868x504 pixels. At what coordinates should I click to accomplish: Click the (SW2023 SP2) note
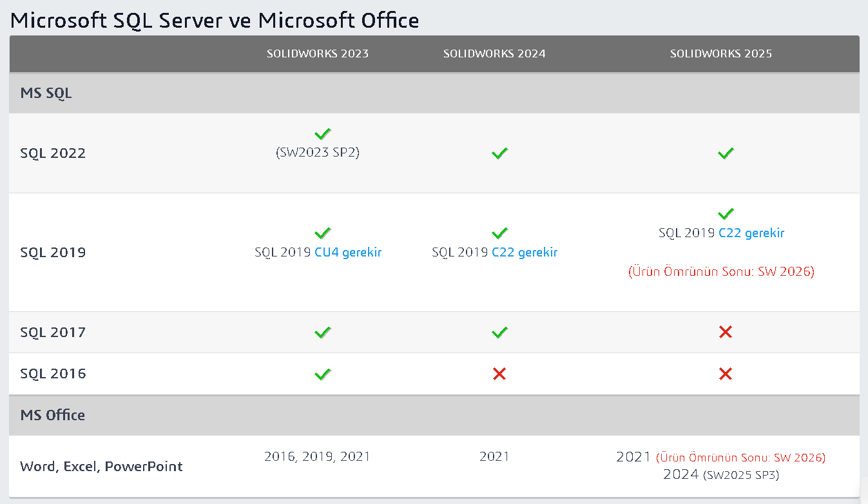click(318, 153)
